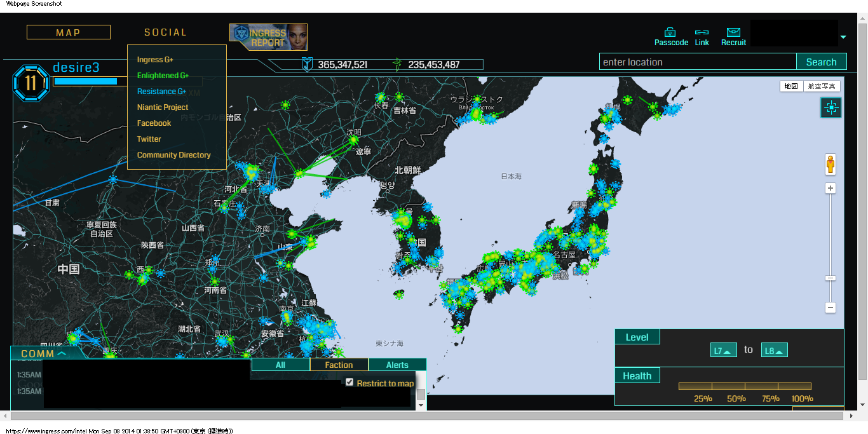Zoom in with the plus button
Viewport: 868px width, 434px height.
tap(831, 188)
